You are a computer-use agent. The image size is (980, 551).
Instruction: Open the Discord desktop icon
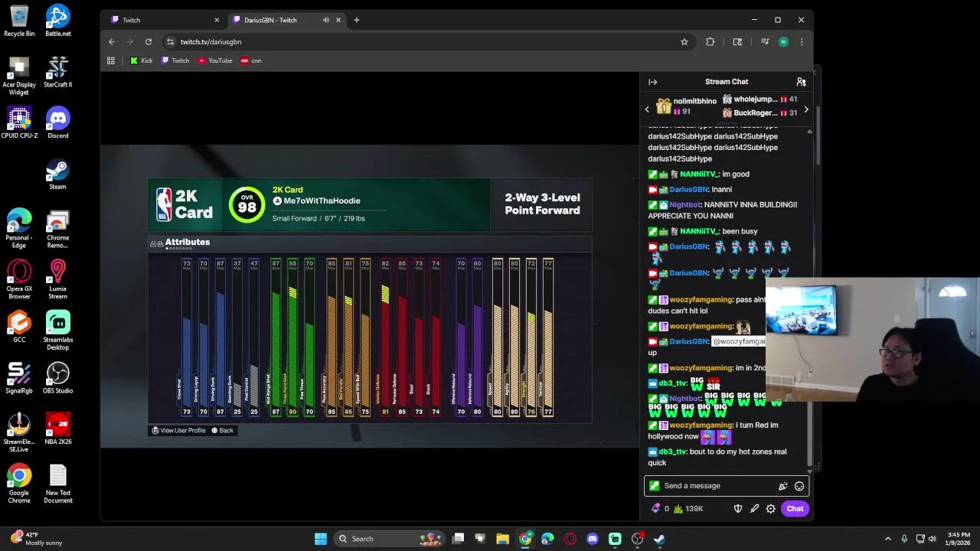(x=58, y=123)
